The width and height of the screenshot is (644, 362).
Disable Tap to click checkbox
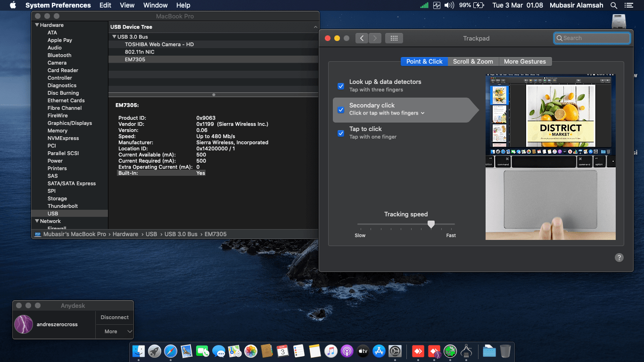point(341,133)
